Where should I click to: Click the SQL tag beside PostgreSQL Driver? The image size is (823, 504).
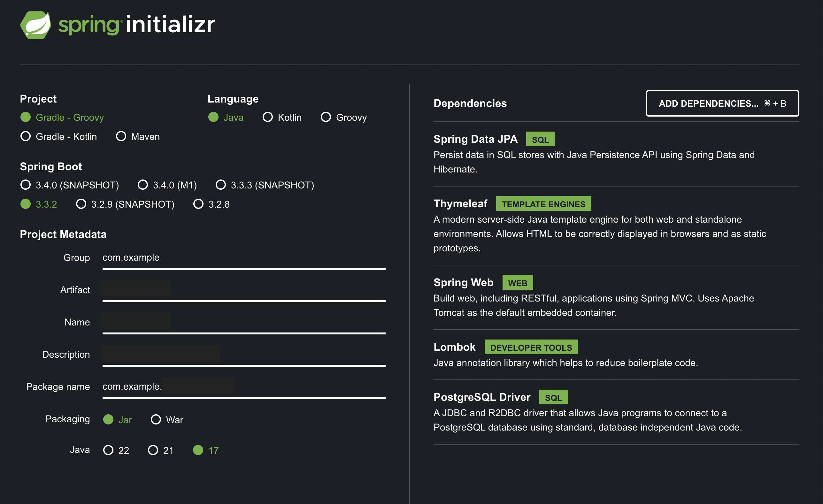(553, 397)
